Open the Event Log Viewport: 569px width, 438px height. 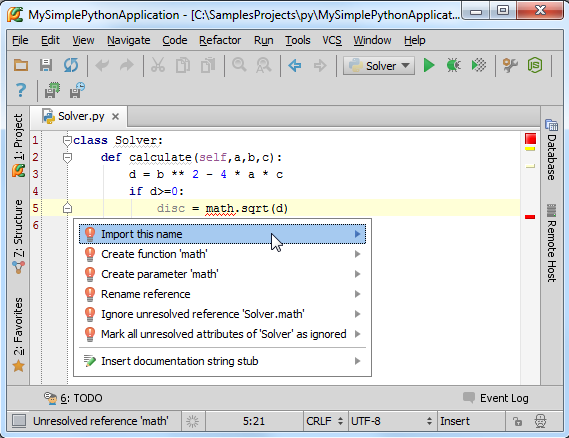pos(496,398)
